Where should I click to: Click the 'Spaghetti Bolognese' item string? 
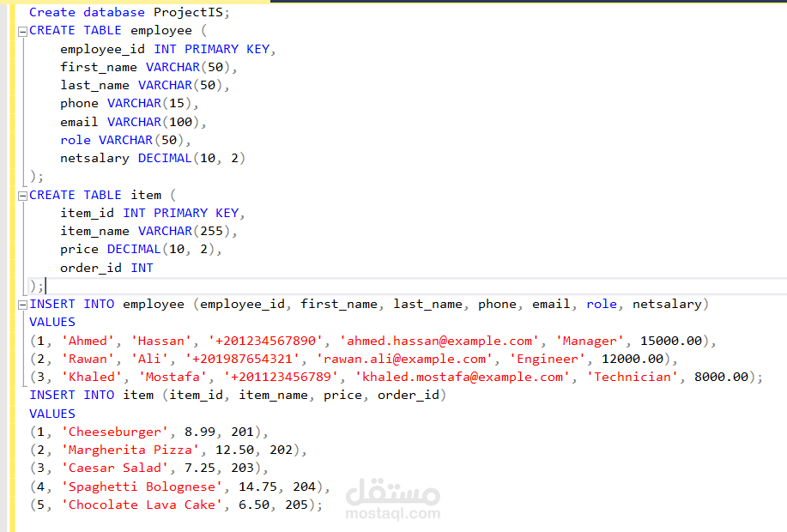142,487
